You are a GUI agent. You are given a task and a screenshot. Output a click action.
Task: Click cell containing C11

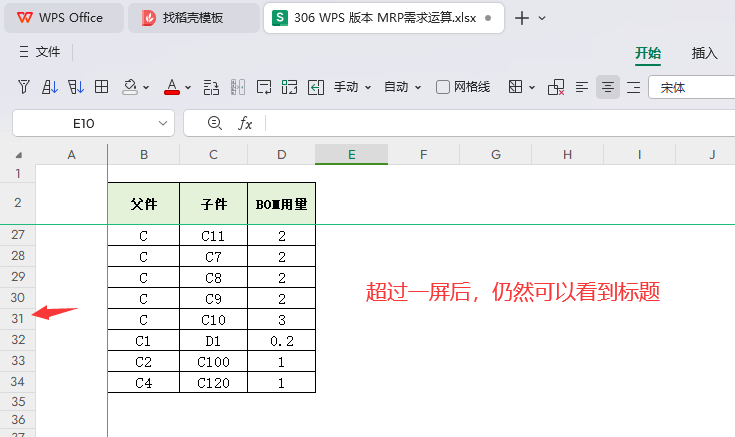point(213,235)
